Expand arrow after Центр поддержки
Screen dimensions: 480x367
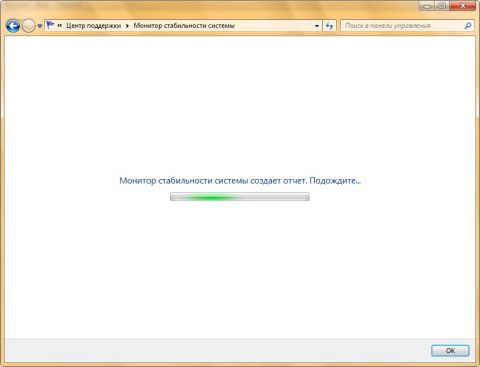tap(127, 26)
